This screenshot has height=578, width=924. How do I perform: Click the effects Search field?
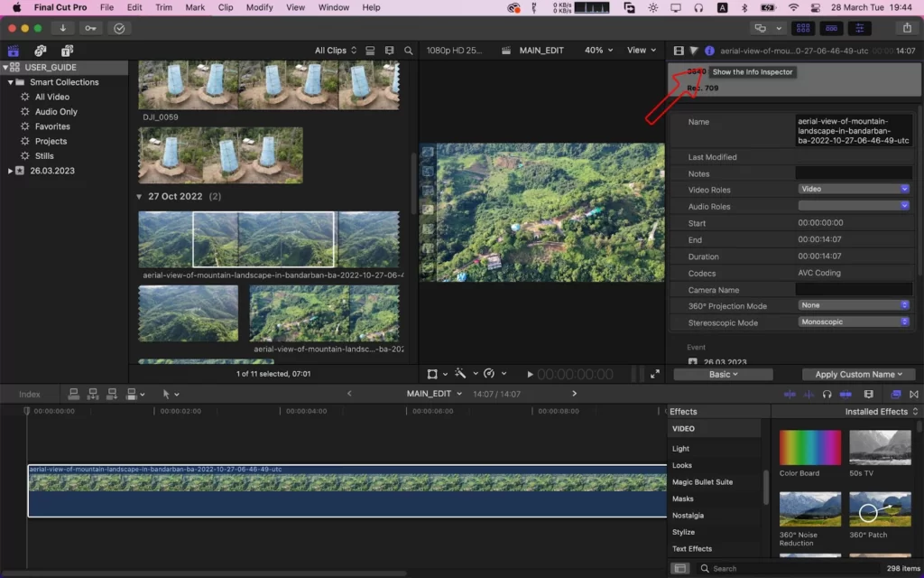790,569
